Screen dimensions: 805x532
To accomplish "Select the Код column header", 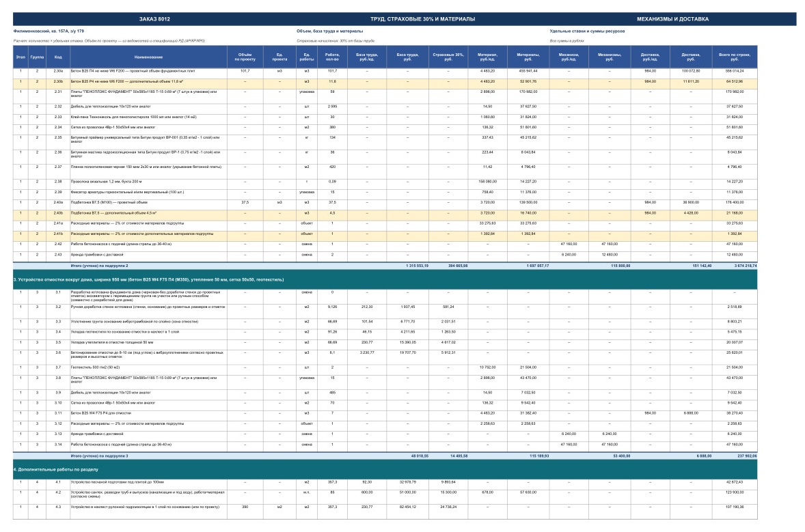I will pos(58,57).
